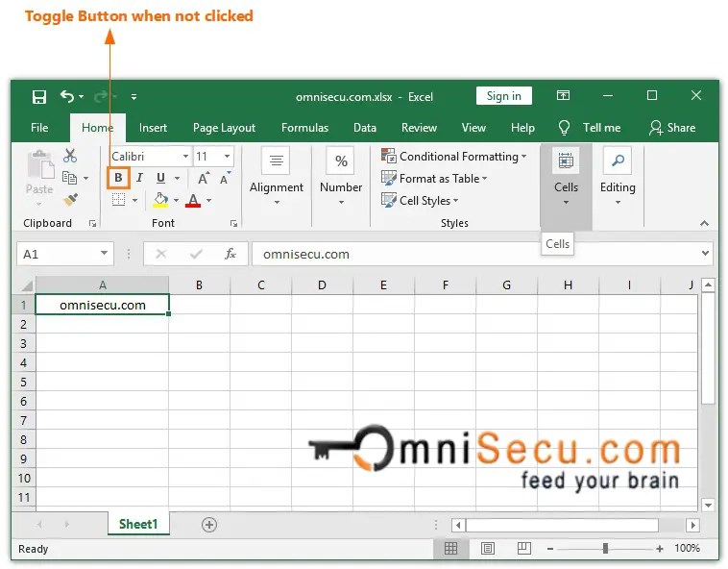This screenshot has height=569, width=728.
Task: Open Ribbon Display Options icon
Action: [563, 96]
